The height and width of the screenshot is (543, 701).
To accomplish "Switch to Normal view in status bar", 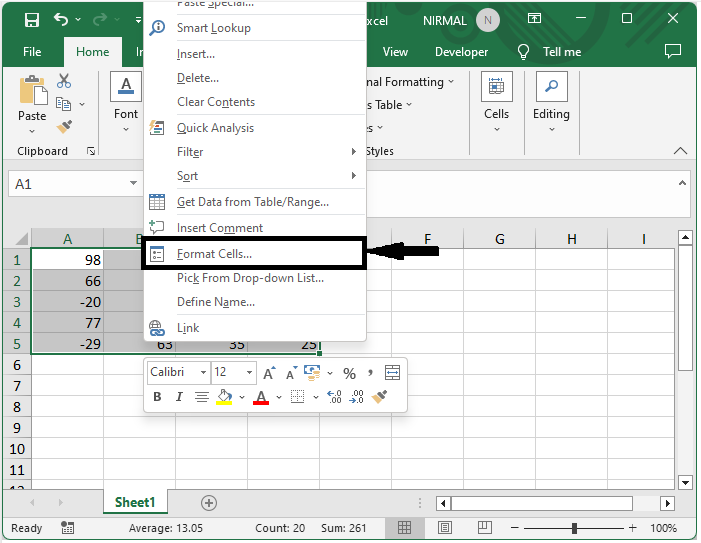I will point(404,528).
